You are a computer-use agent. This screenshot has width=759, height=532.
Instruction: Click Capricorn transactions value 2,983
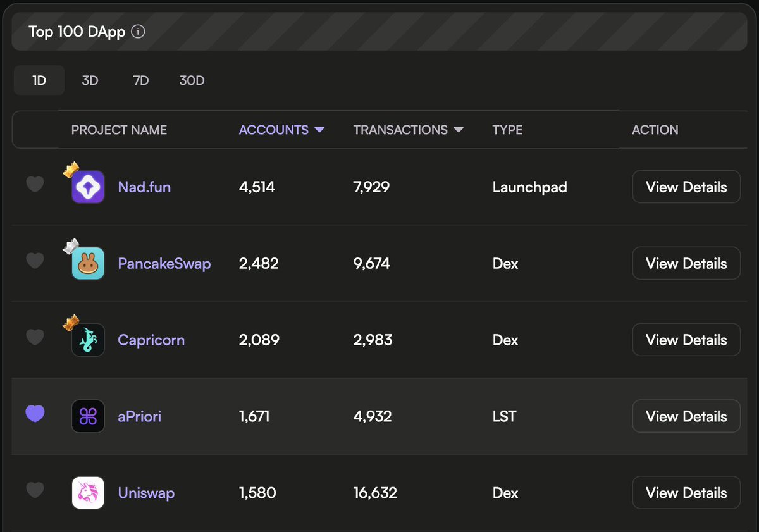click(x=373, y=340)
